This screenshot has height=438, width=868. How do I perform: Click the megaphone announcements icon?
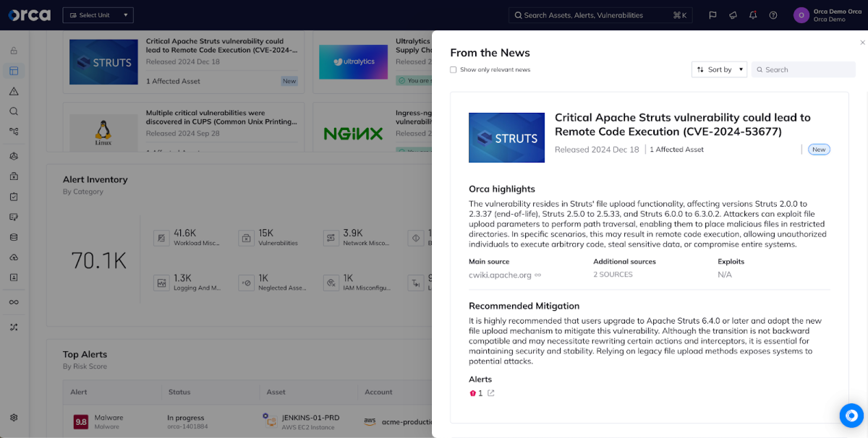pos(733,15)
